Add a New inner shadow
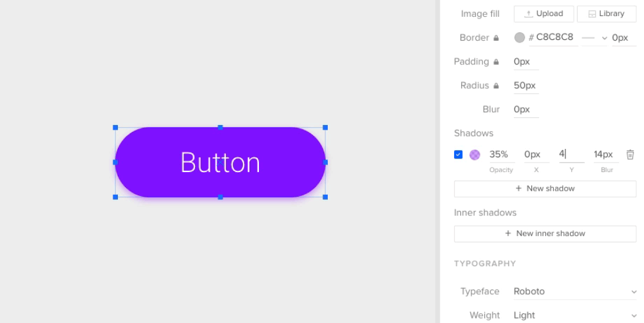This screenshot has height=323, width=644. point(545,233)
